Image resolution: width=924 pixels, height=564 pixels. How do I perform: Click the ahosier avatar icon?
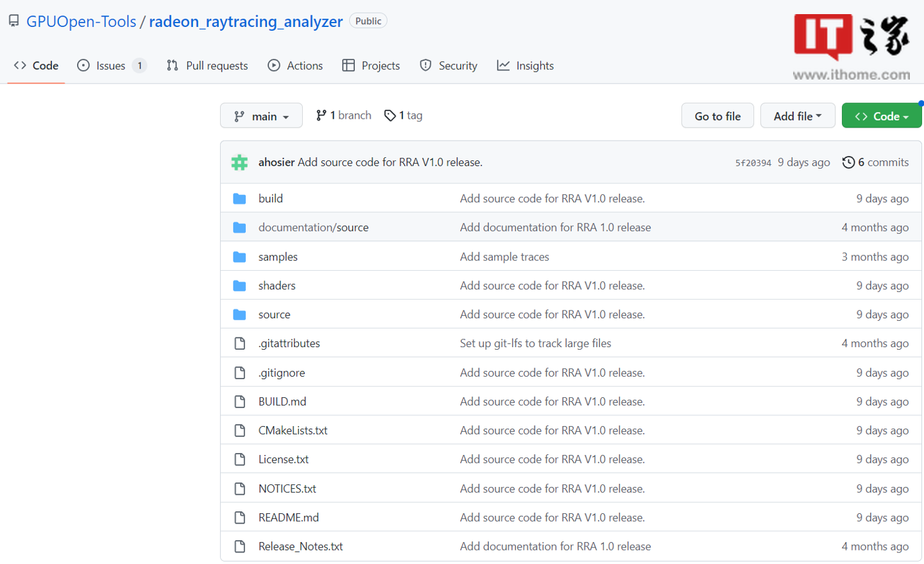point(239,162)
